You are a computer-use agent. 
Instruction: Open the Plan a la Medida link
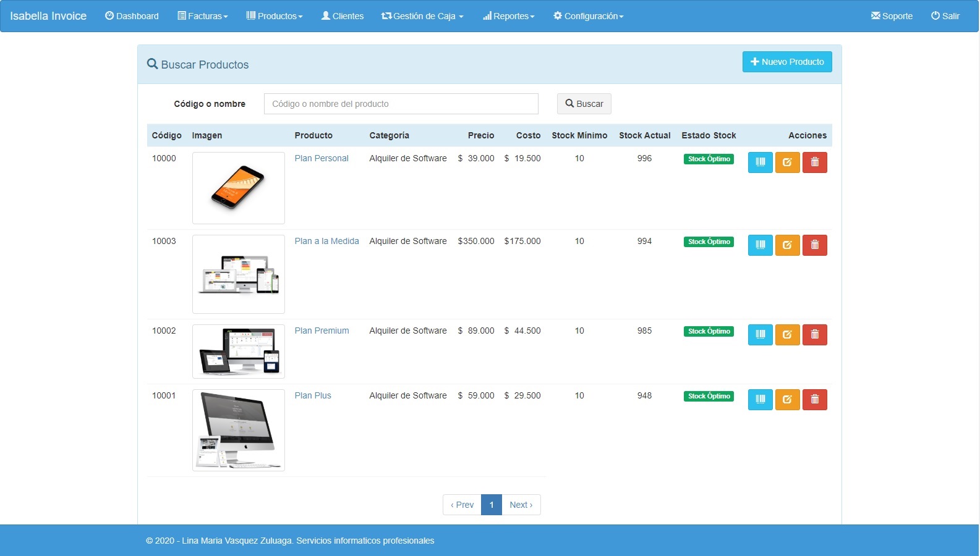pos(326,241)
